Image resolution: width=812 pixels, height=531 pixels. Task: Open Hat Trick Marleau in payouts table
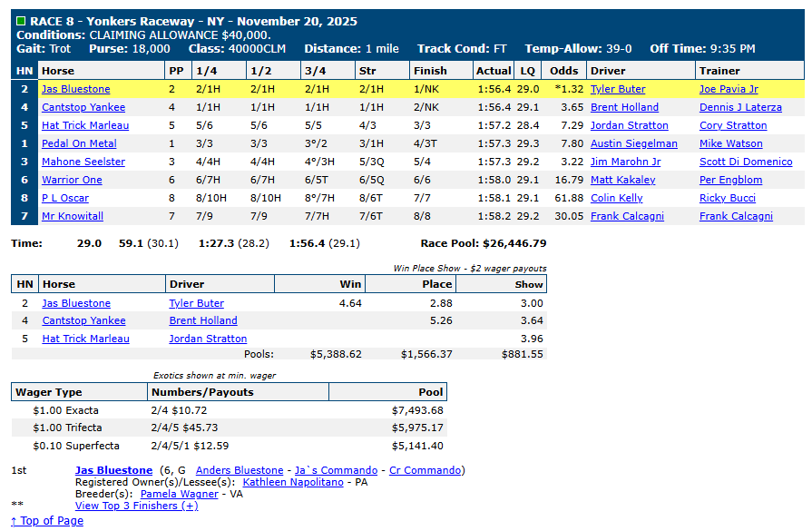[x=85, y=339]
